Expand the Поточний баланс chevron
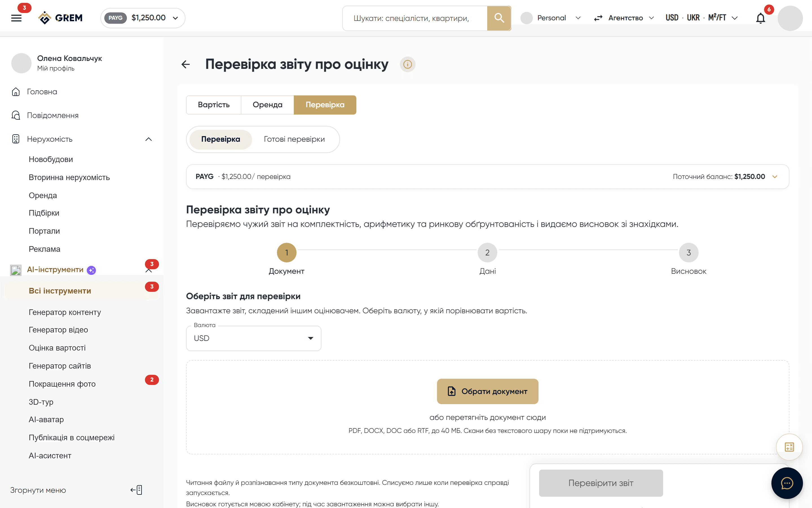812x508 pixels. [x=775, y=177]
